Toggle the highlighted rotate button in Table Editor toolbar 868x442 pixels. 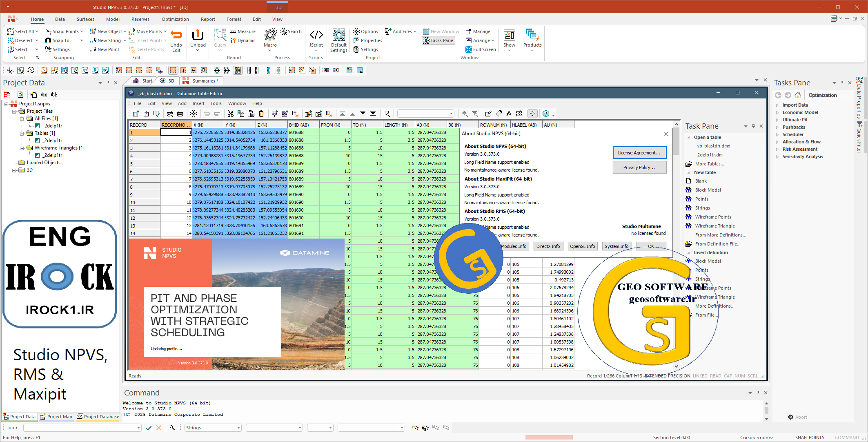pyautogui.click(x=532, y=114)
